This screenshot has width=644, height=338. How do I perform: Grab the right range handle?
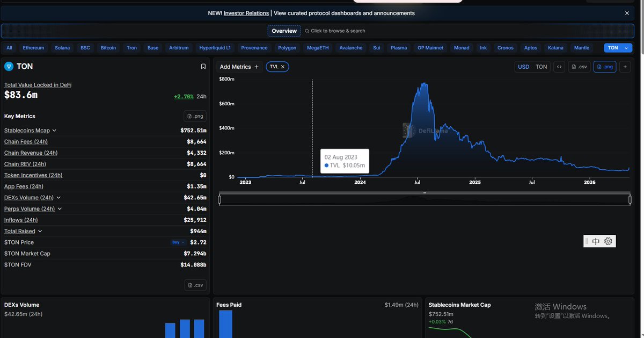tap(630, 200)
